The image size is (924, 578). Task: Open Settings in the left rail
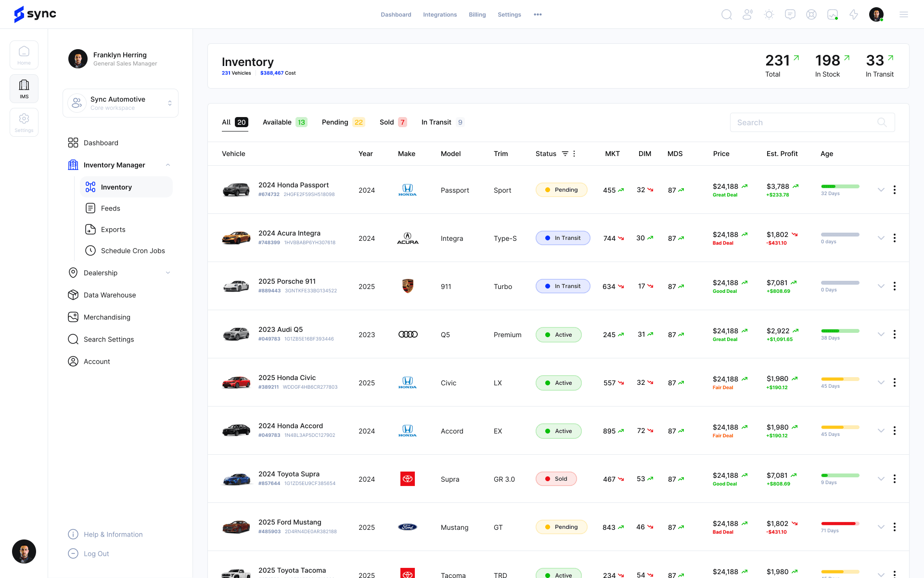24,122
